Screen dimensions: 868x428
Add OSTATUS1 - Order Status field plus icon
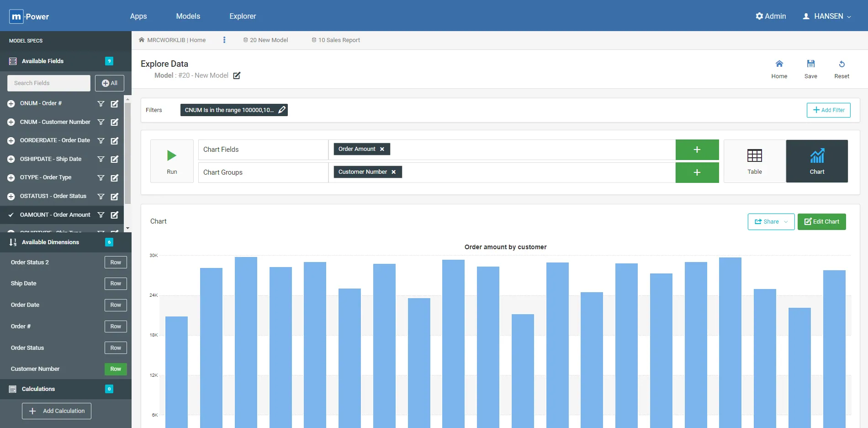pos(11,197)
